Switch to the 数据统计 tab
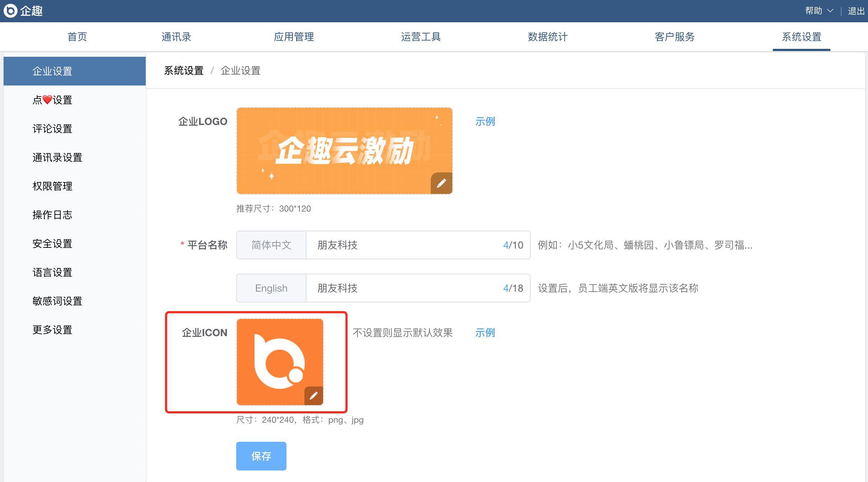The width and height of the screenshot is (868, 482). click(x=547, y=37)
